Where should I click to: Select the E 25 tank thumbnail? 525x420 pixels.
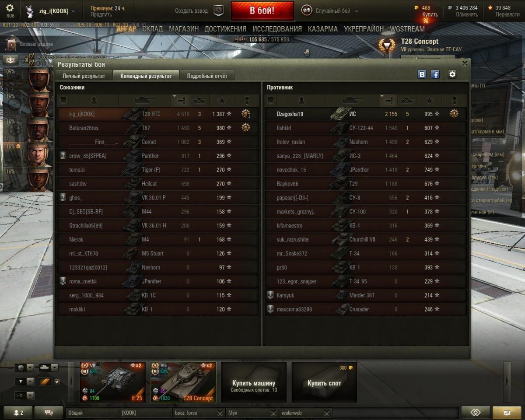(112, 382)
